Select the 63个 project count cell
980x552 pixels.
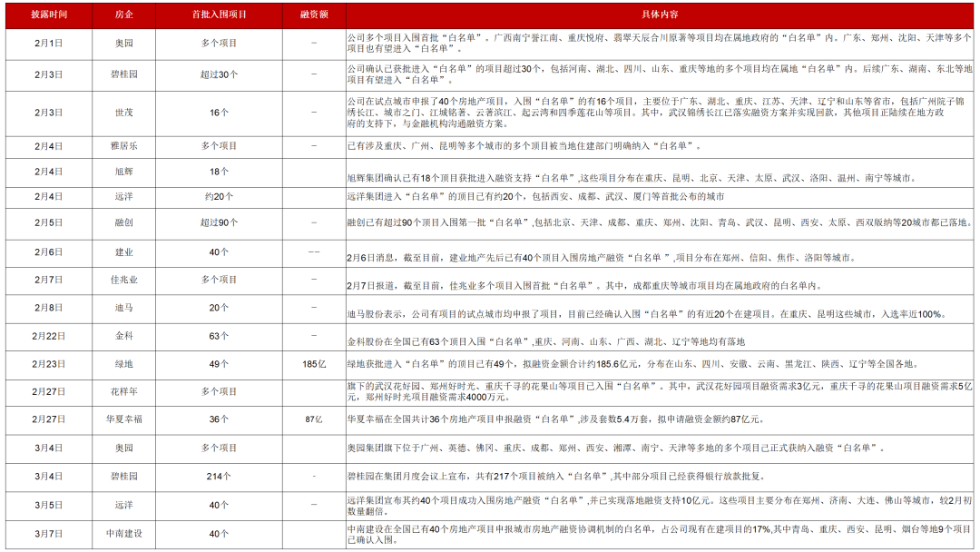coord(219,336)
